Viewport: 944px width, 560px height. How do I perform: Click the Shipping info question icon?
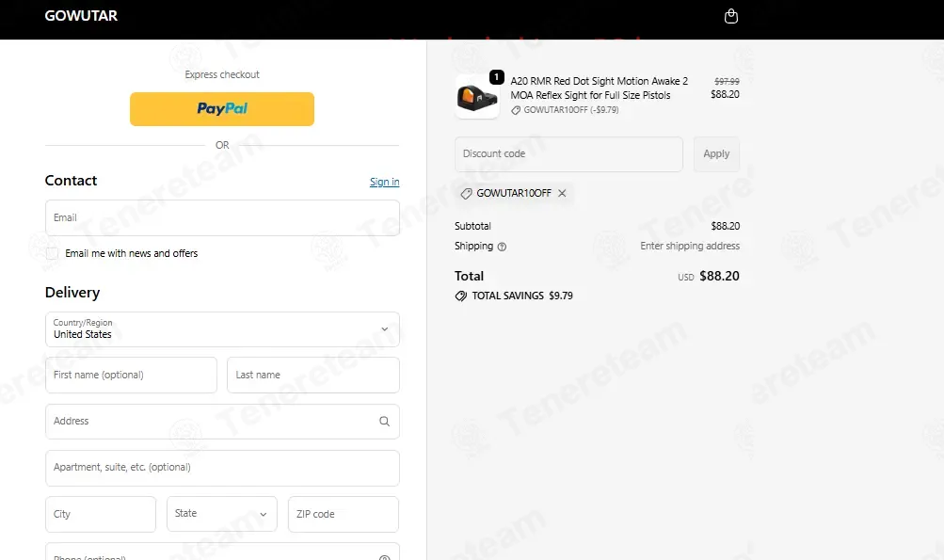click(502, 247)
